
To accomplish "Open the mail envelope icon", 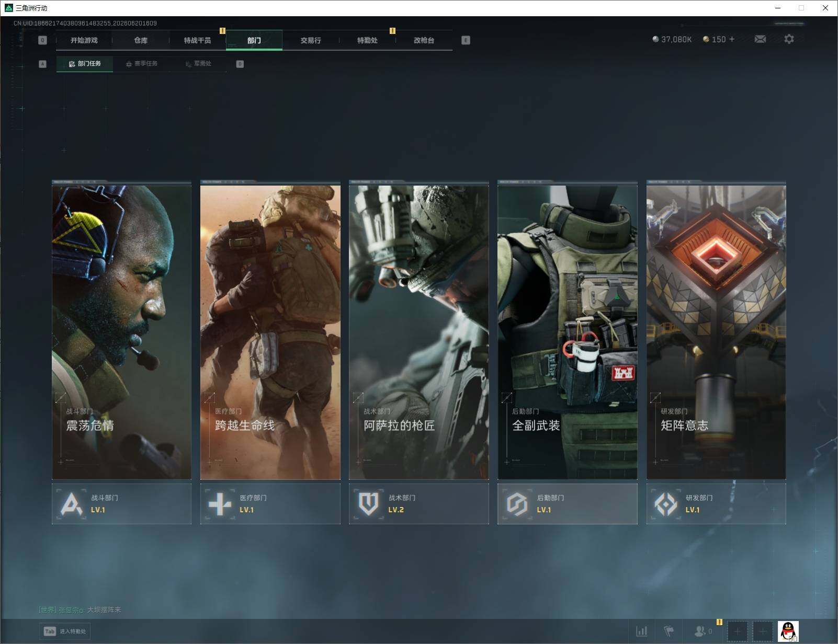I will [760, 39].
